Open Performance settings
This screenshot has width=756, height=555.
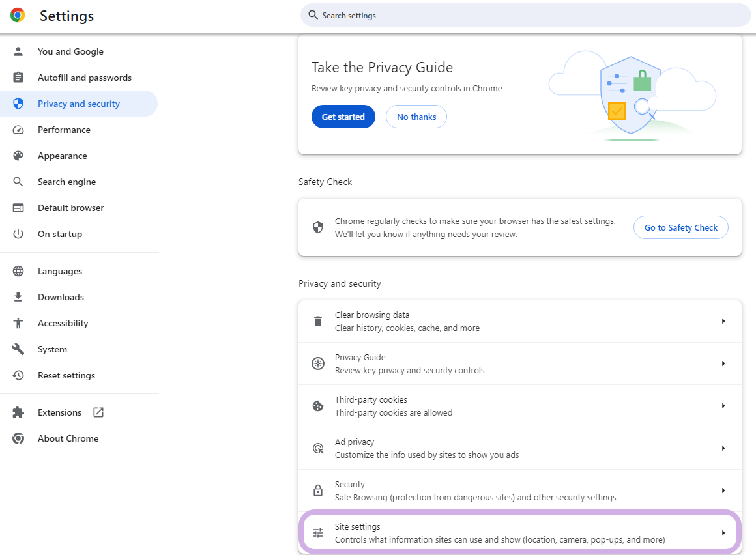(79, 130)
